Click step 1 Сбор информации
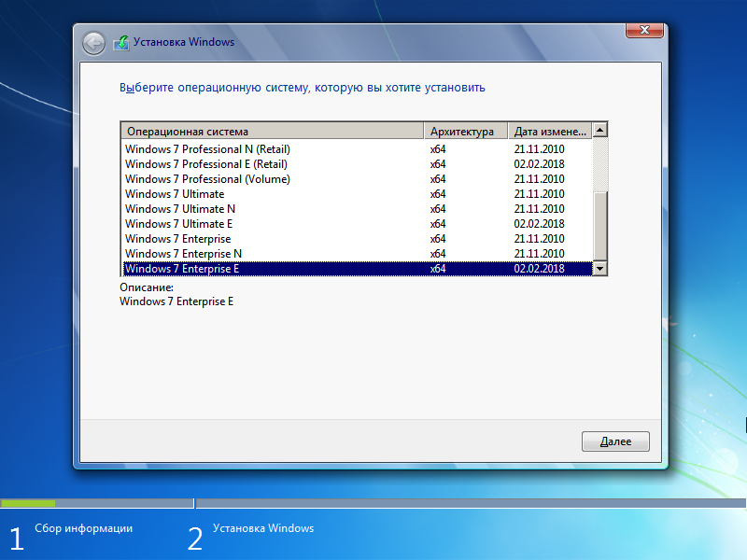747x560 pixels. (83, 528)
